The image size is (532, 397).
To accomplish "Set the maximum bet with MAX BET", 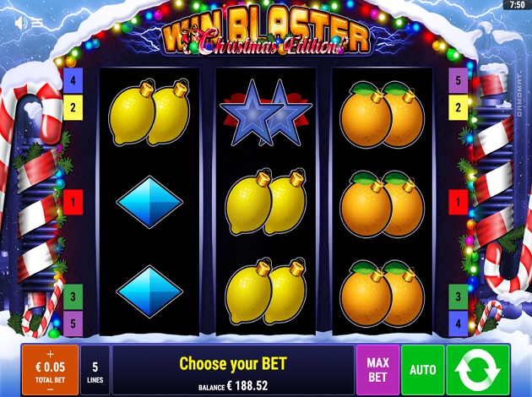I will [x=377, y=369].
